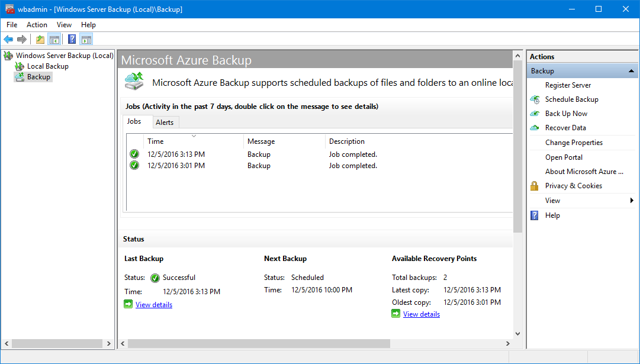Expand the View submenu in Actions pane

coord(631,200)
